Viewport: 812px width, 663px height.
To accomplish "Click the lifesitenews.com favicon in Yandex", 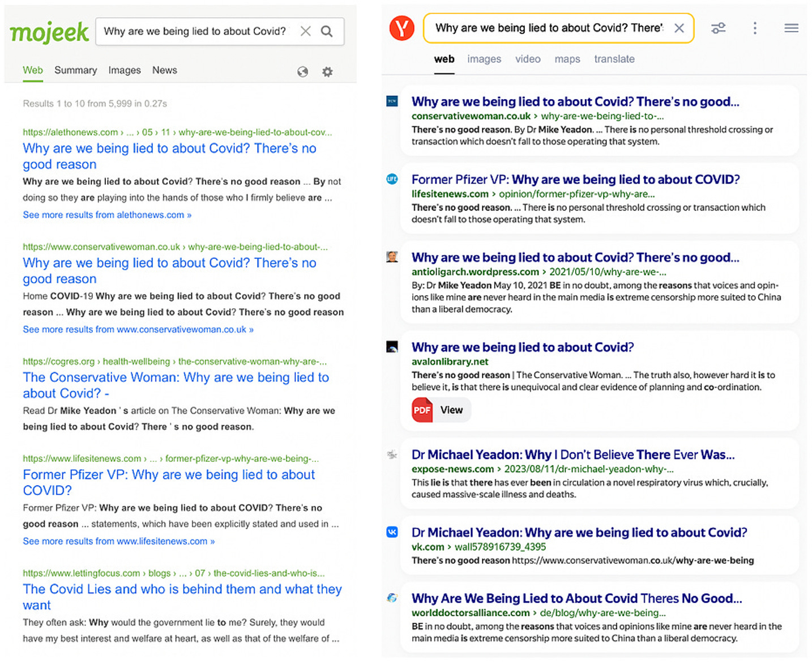I will 392,179.
